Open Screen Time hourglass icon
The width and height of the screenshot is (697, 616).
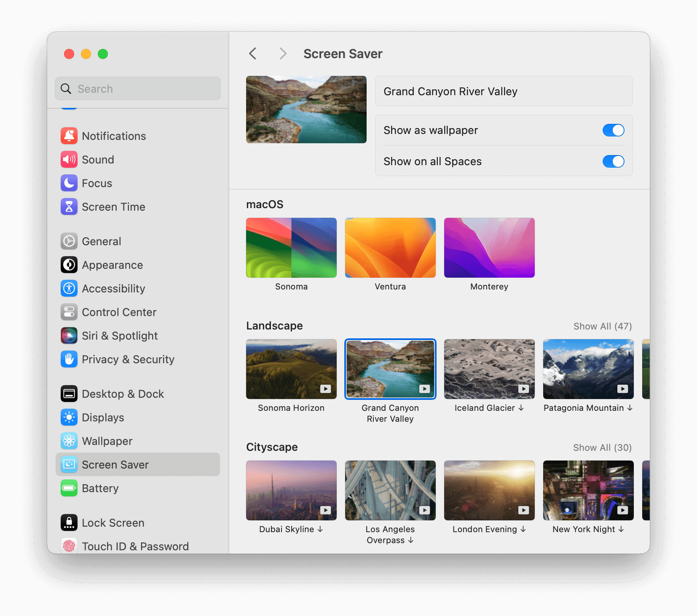69,206
